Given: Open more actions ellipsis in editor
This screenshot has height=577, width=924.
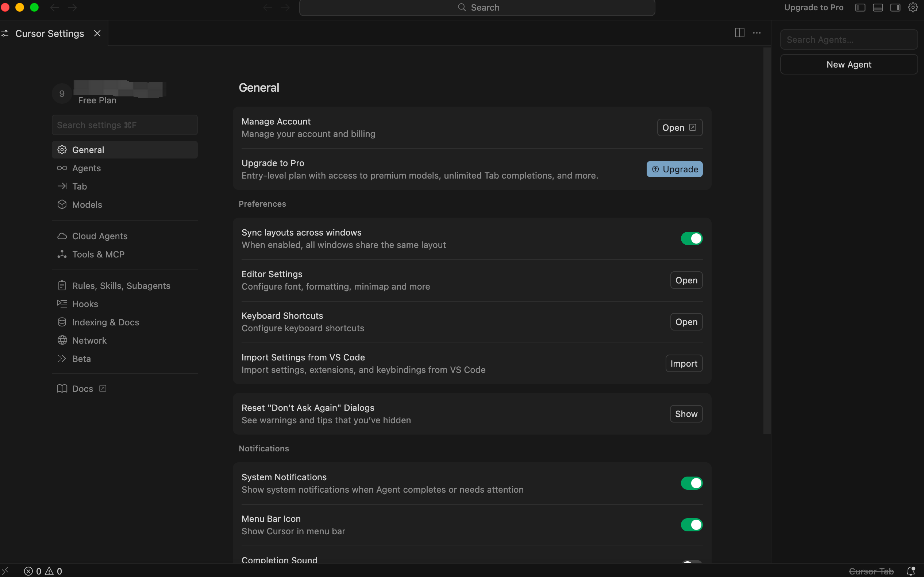Looking at the screenshot, I should pos(756,33).
